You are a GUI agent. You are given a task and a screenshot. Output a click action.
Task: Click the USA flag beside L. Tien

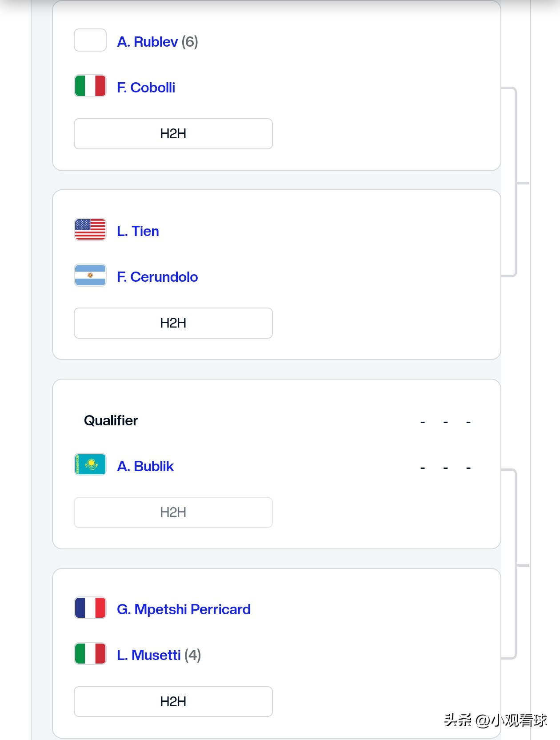coord(90,229)
